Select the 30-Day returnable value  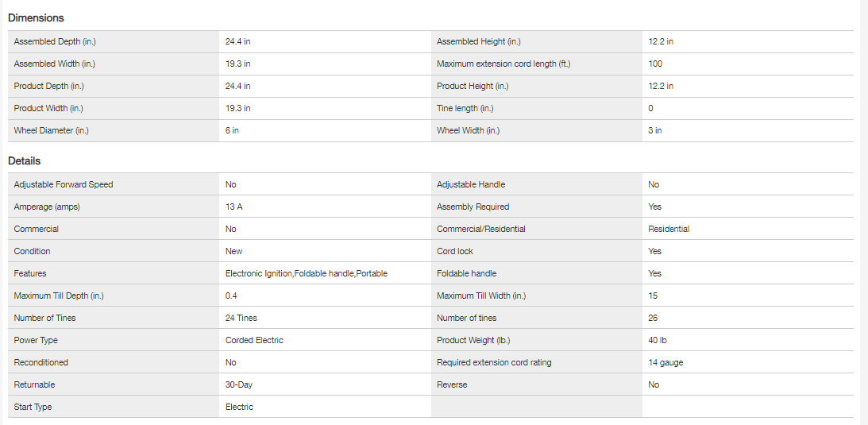(x=238, y=384)
